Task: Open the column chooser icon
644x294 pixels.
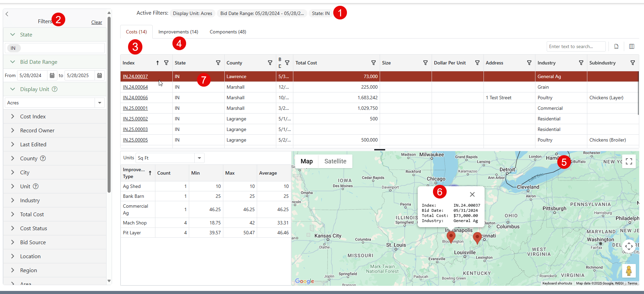Action: point(631,46)
